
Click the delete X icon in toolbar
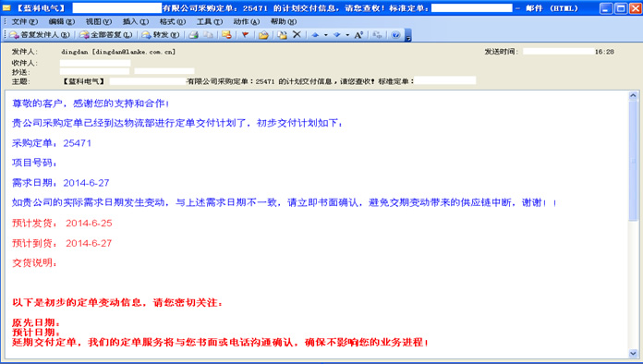pos(297,34)
